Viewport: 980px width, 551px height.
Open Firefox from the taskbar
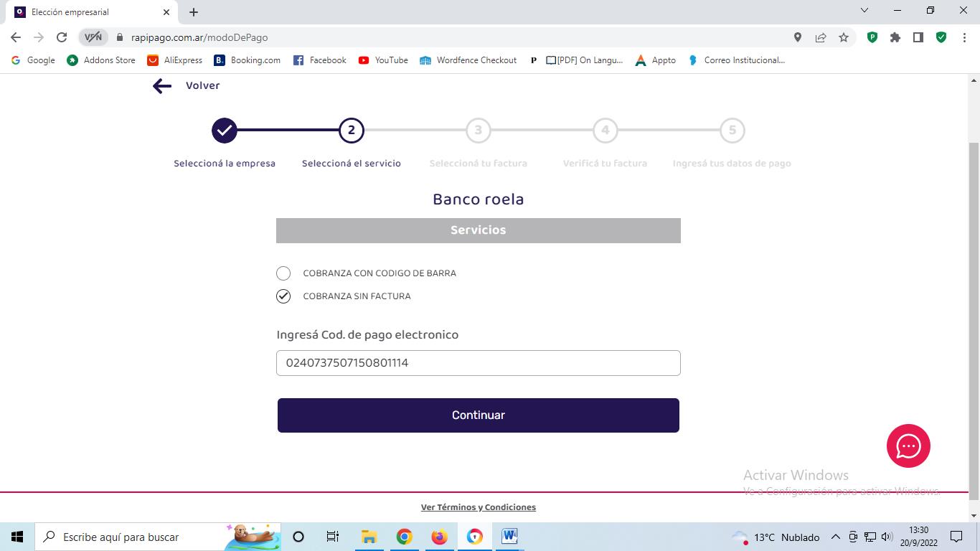[439, 537]
